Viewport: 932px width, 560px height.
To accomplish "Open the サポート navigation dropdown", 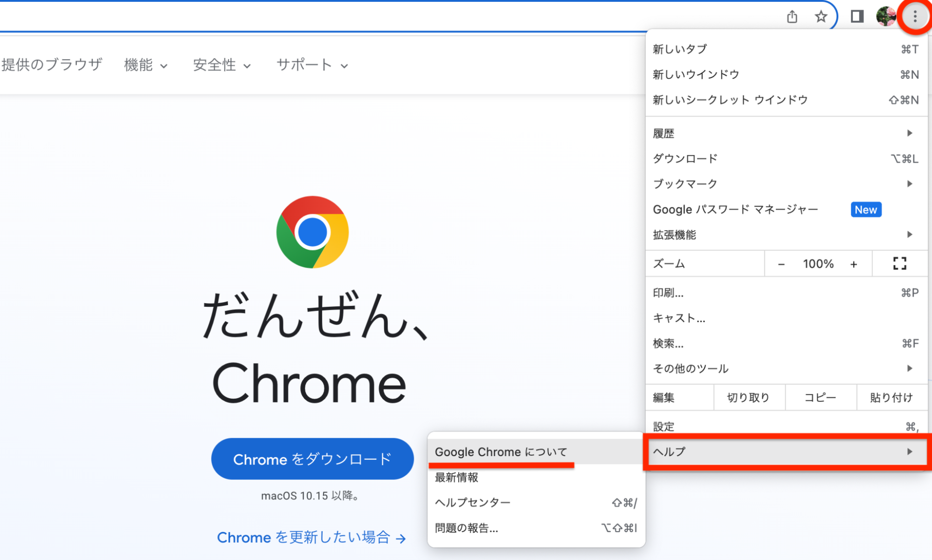I will pos(312,65).
